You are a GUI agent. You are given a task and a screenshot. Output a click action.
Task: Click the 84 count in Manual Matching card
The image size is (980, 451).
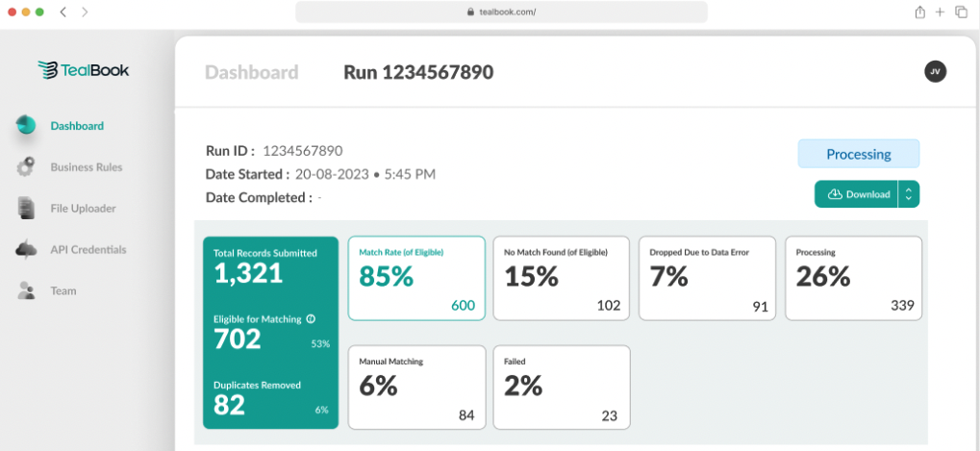[466, 415]
